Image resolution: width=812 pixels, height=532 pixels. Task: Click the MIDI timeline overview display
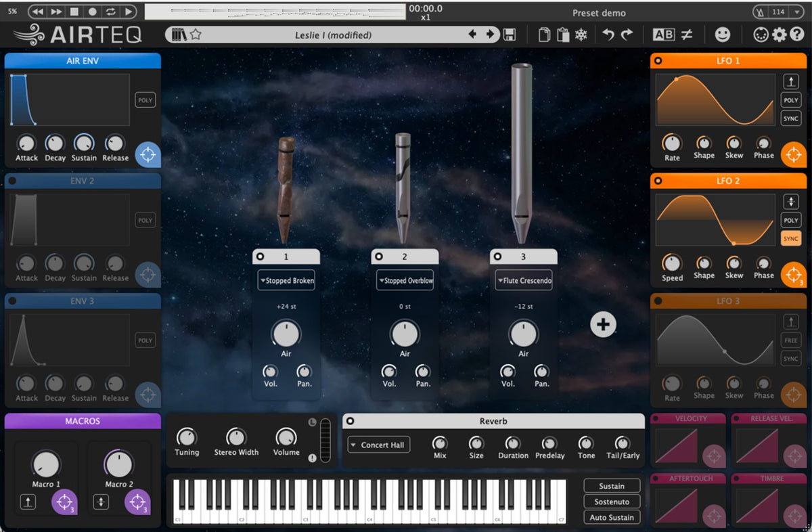(x=275, y=12)
